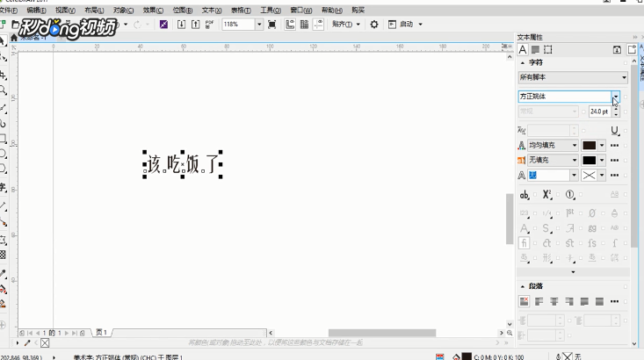Open outline settings (…) button
The height and width of the screenshot is (360, 644).
pos(614,176)
